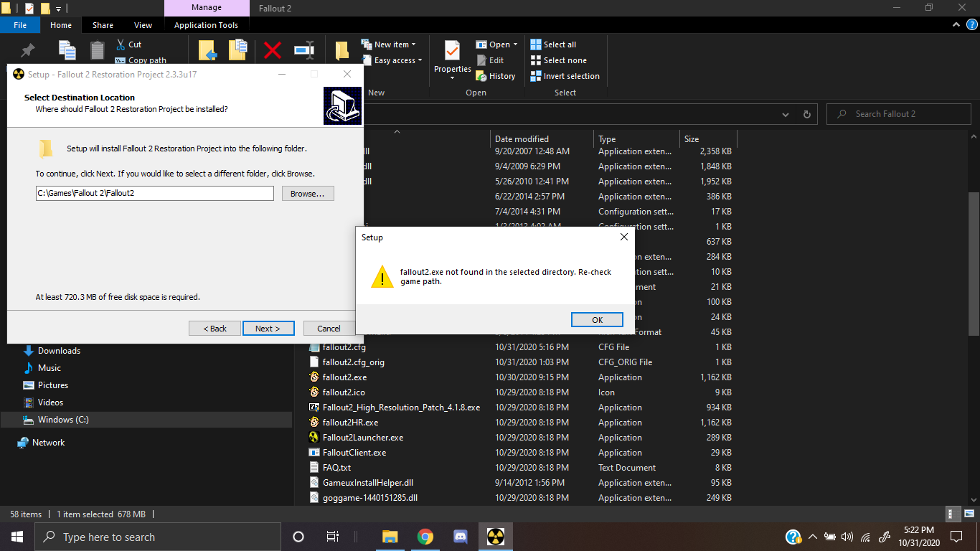Select the fallout2.ico file
980x551 pixels.
coord(344,392)
